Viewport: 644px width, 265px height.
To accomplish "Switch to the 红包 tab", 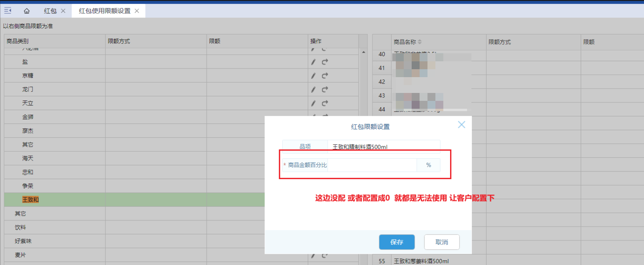I will [50, 11].
